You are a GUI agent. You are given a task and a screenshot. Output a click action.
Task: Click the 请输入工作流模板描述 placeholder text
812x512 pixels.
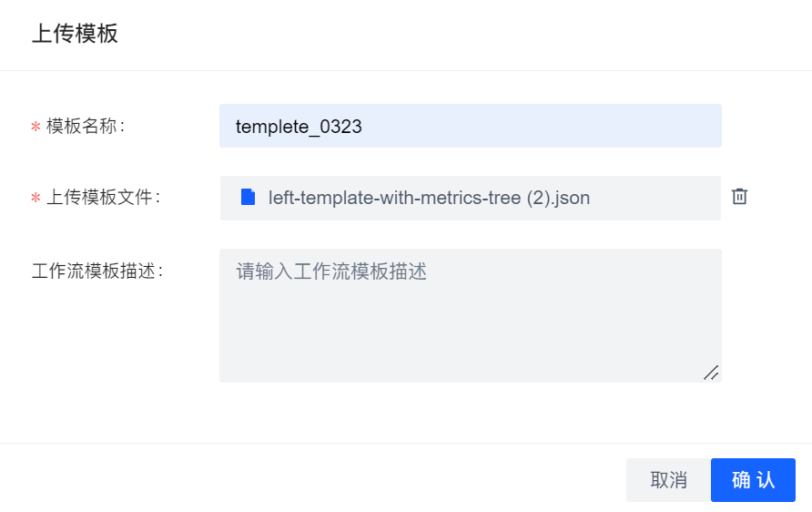click(x=331, y=271)
